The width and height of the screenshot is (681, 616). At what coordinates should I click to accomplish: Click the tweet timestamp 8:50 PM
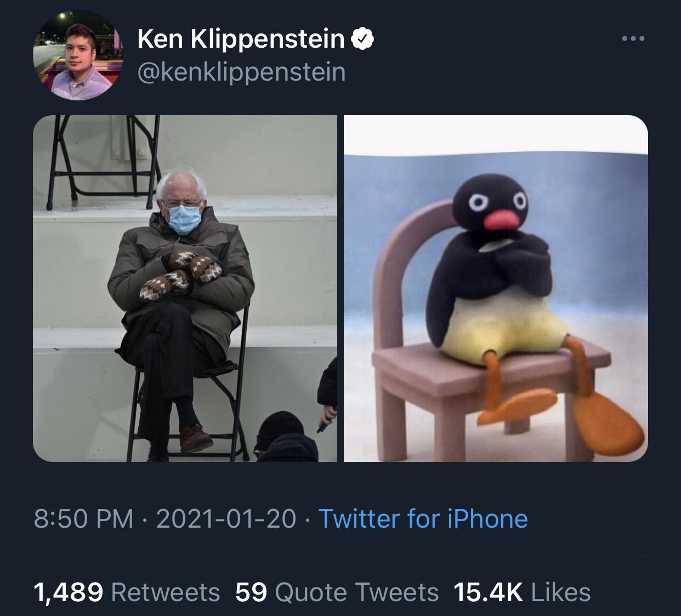82,516
